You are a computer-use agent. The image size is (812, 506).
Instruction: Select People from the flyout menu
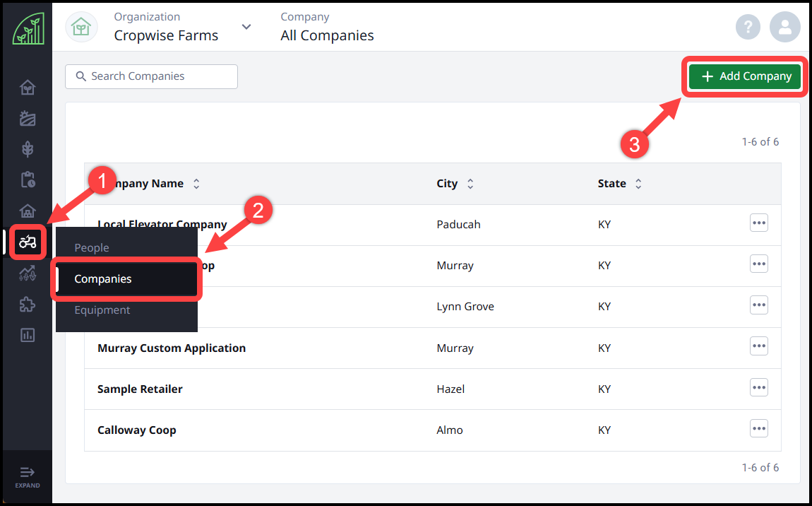pos(92,248)
